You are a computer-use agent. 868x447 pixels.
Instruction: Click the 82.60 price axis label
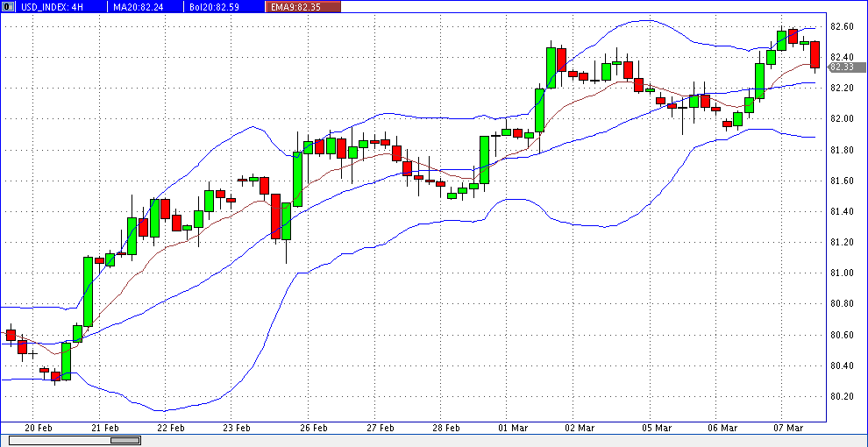coord(842,26)
